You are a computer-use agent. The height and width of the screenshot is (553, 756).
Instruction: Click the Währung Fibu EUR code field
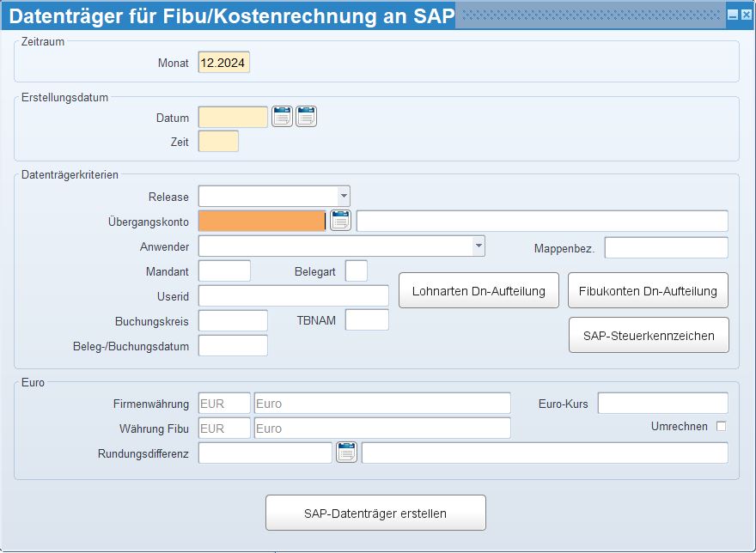(224, 428)
